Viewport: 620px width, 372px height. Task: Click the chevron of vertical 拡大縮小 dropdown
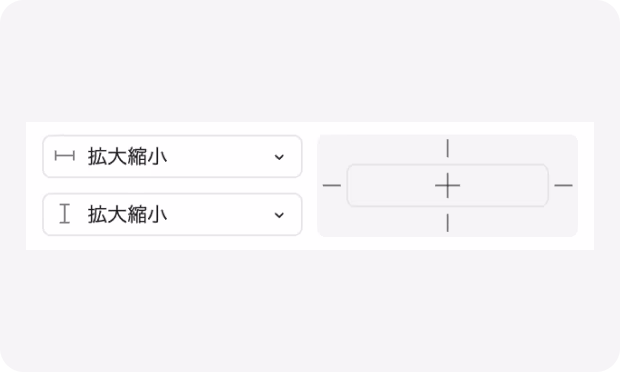click(x=279, y=215)
